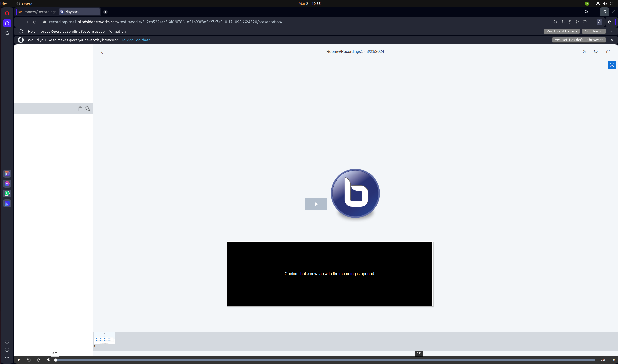
Task: Mute the playback volume
Action: pos(49,360)
